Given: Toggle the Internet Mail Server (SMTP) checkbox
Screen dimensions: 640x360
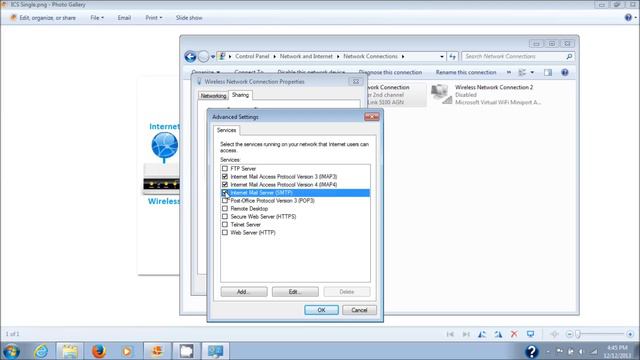Looking at the screenshot, I should pos(225,193).
